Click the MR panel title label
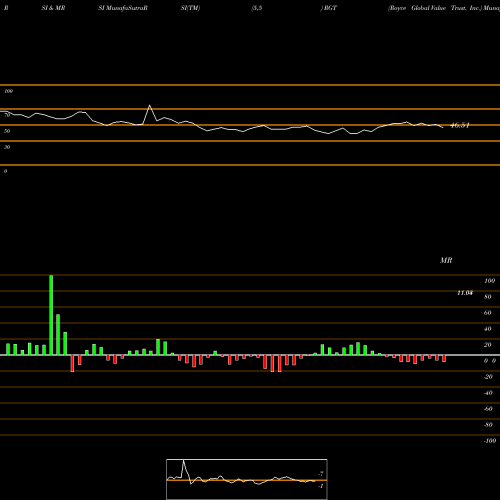The height and width of the screenshot is (500, 500). [x=446, y=260]
